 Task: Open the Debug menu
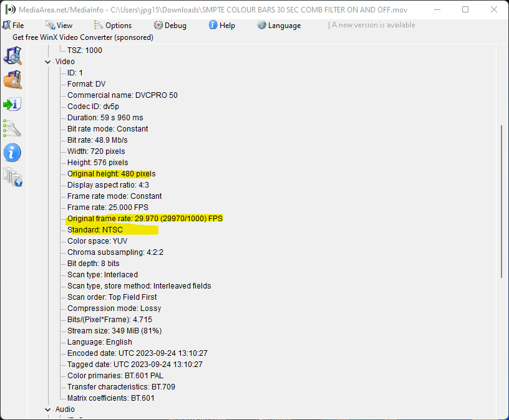pyautogui.click(x=170, y=26)
